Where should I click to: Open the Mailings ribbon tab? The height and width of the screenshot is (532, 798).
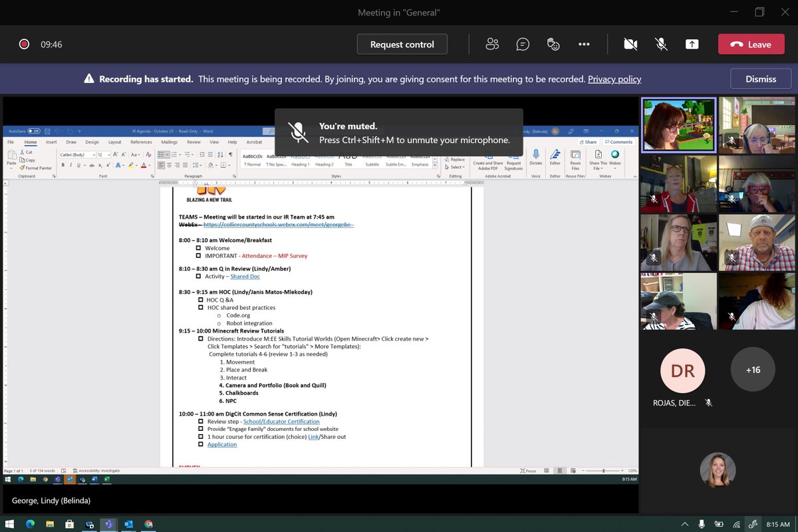[x=169, y=142]
